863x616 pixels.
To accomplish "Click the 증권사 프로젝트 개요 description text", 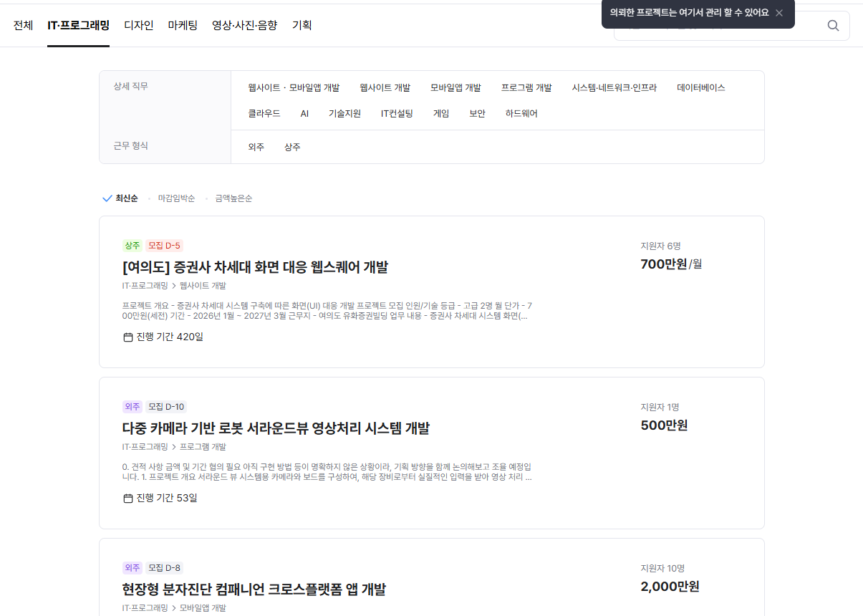I will click(327, 311).
